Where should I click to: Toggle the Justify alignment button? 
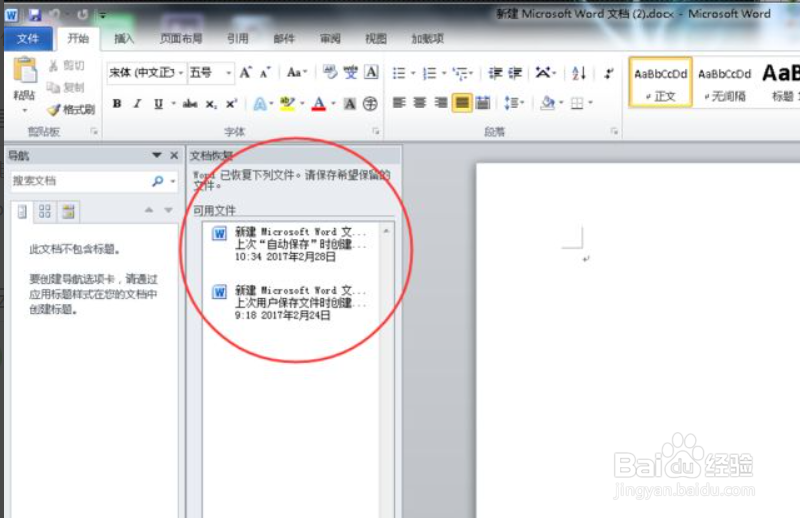(462, 103)
